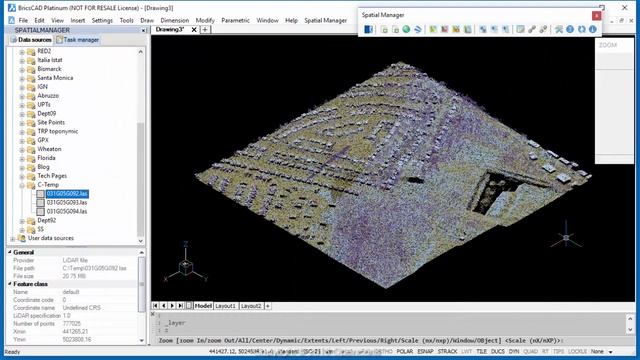Close the SPATIALMANAGER palette
The image size is (640, 360).
pos(143,30)
